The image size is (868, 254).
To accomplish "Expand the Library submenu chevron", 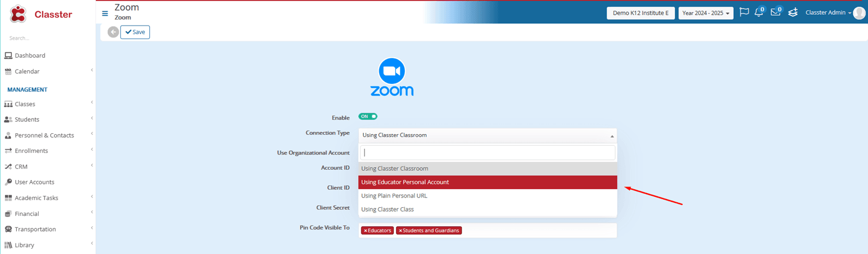I will [x=92, y=244].
